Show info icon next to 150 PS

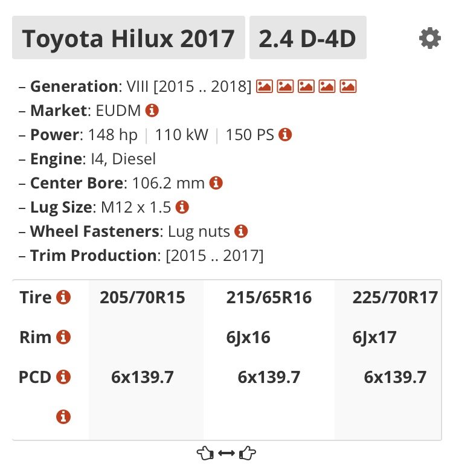[285, 135]
